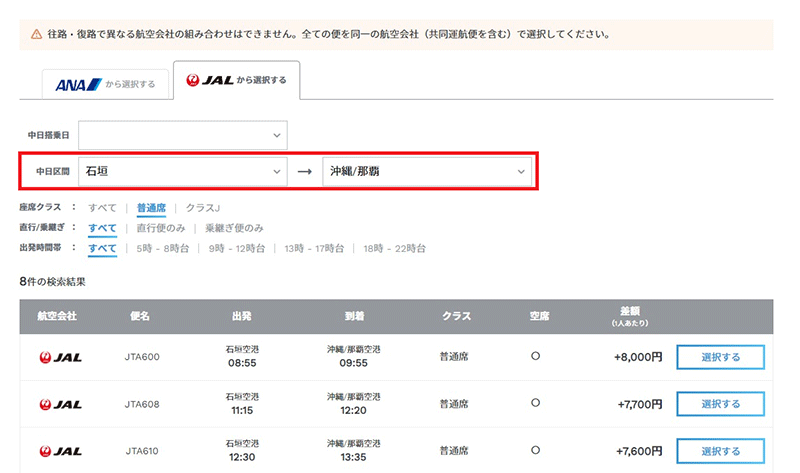Open the 中日搭乗日 date dropdown
Screen dimensions: 800x473
(x=182, y=135)
